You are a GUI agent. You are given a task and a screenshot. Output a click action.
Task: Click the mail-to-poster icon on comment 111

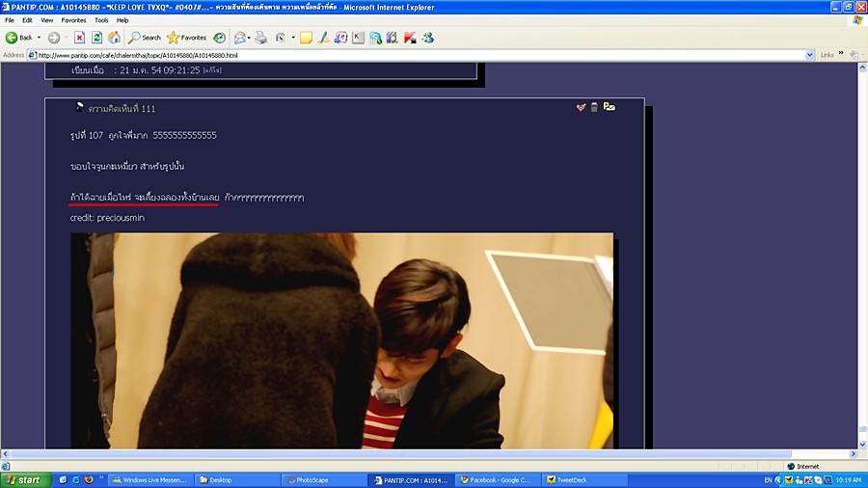tap(609, 107)
